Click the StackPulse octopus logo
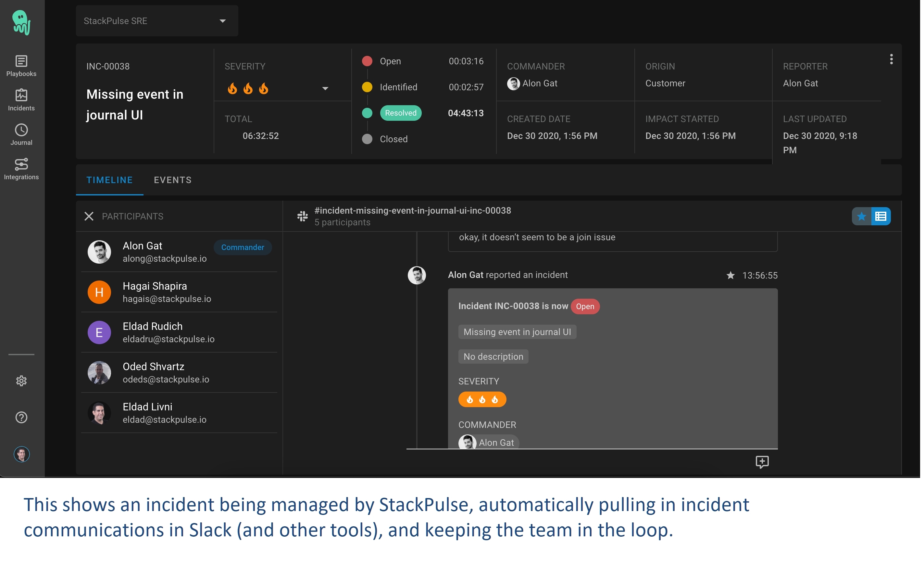The width and height of the screenshot is (924, 562). (21, 22)
